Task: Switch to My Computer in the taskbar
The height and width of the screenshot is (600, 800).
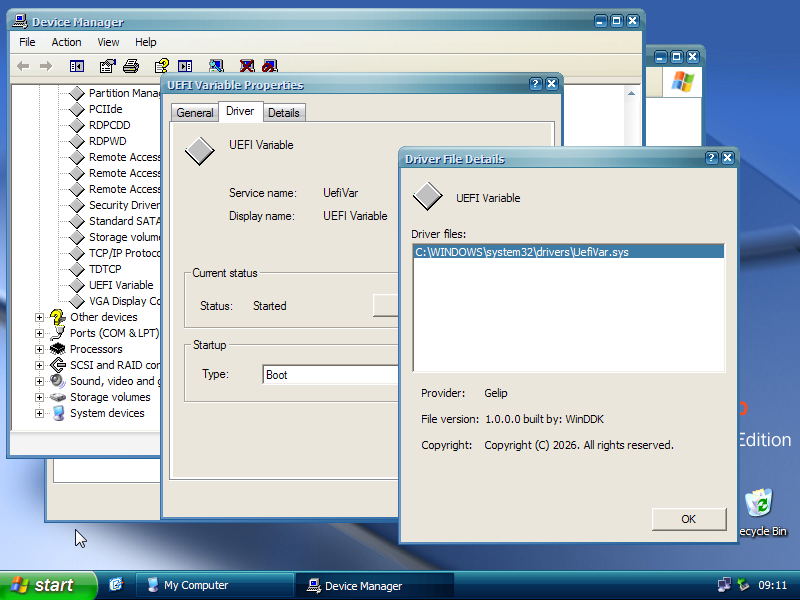Action: [x=215, y=585]
